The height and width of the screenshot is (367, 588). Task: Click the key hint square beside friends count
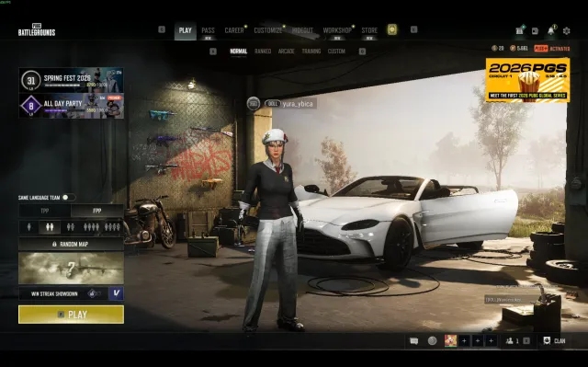click(x=526, y=340)
